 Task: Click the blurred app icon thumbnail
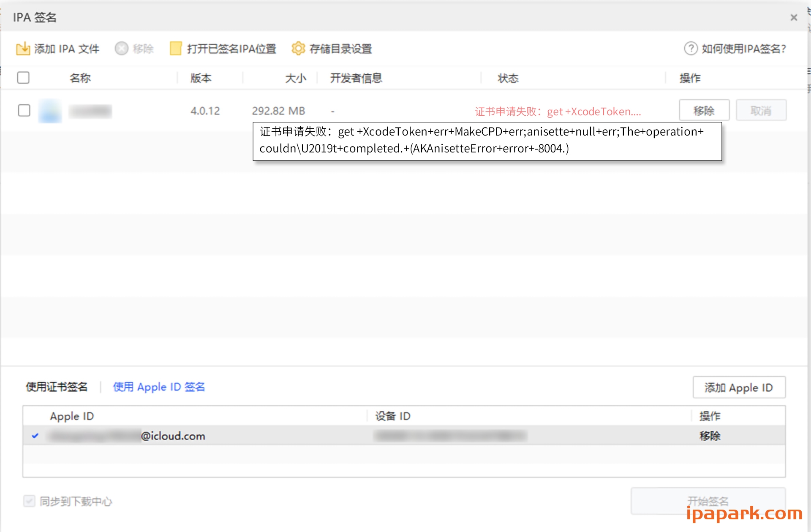49,111
